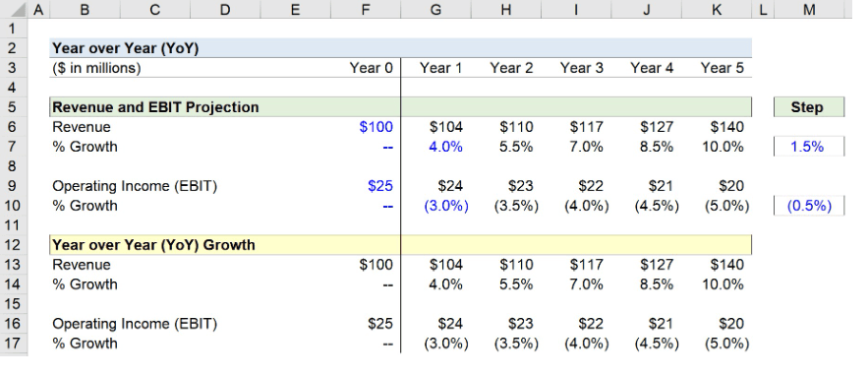The width and height of the screenshot is (868, 376).
Task: Select row 13 header
Action: pos(14,265)
